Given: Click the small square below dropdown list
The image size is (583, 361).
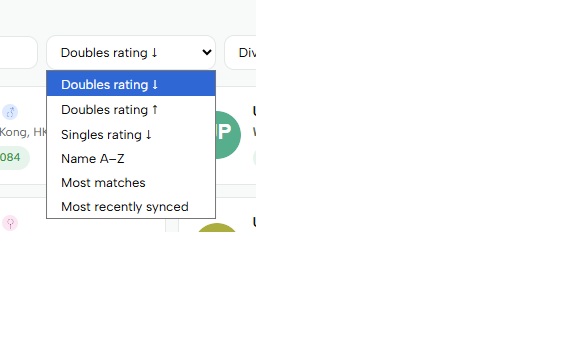Looking at the screenshot, I should (x=172, y=225).
